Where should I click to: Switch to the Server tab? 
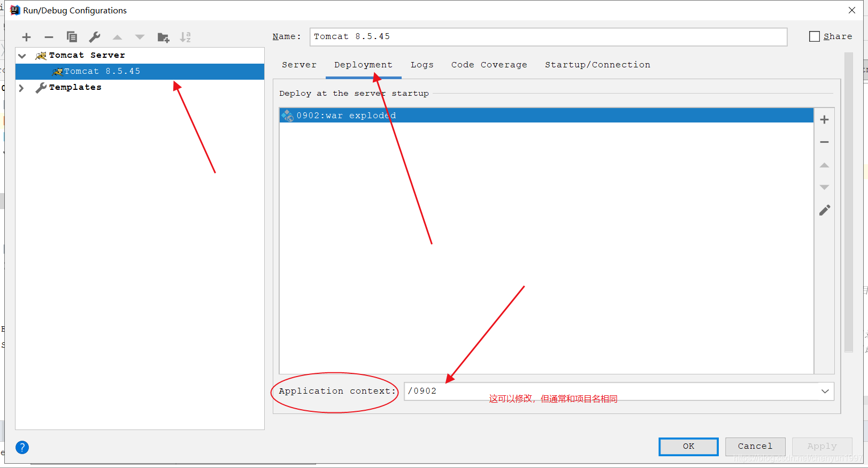[299, 65]
